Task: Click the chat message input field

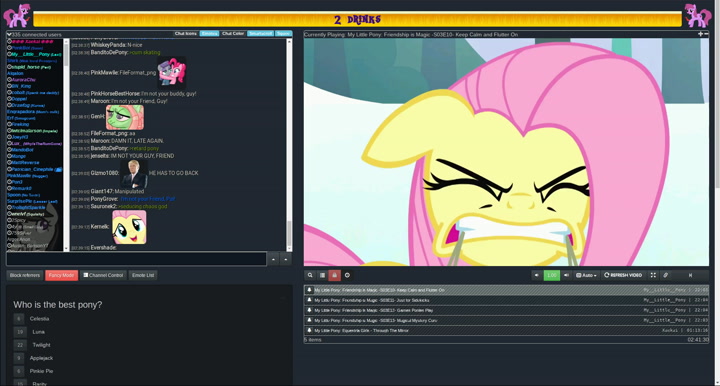Action: (136, 259)
